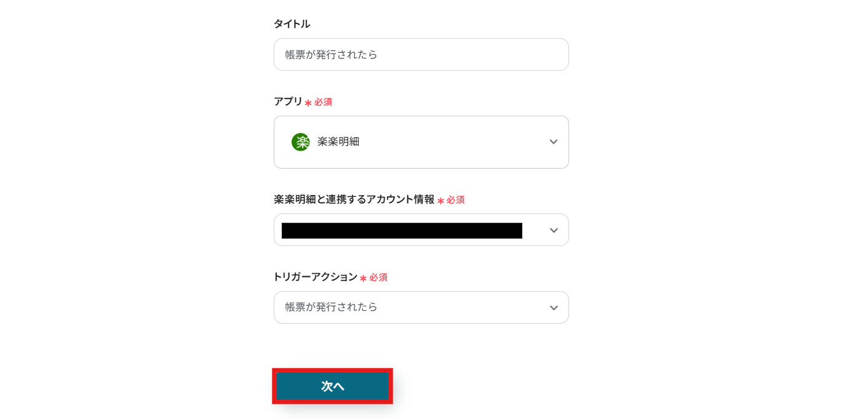Click the red asterisk next to アカウント情報
The width and height of the screenshot is (868, 419).
440,201
